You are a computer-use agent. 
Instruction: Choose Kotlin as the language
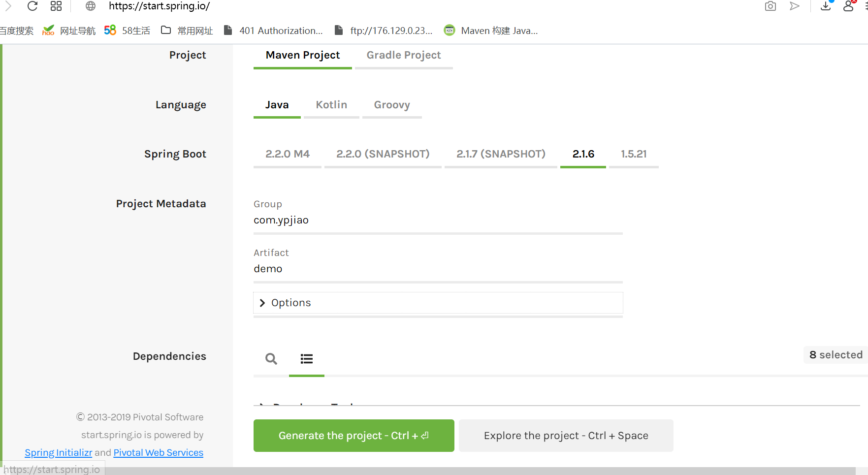(331, 105)
